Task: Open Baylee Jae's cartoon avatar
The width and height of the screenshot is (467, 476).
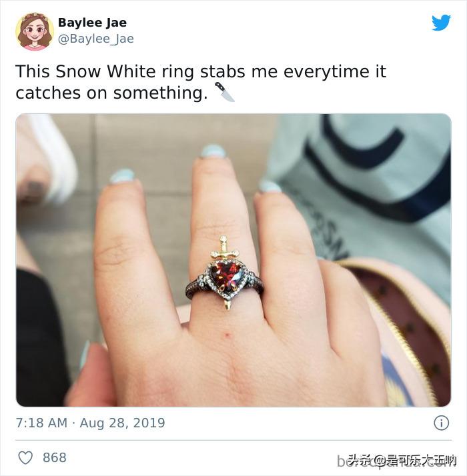Action: (35, 31)
